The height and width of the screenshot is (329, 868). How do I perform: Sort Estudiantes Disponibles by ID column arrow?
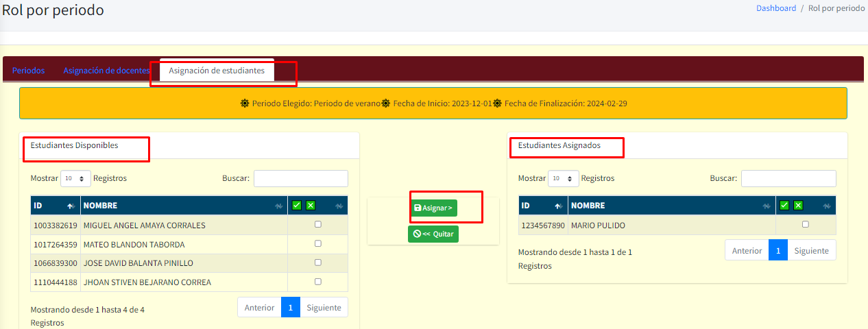pos(70,206)
